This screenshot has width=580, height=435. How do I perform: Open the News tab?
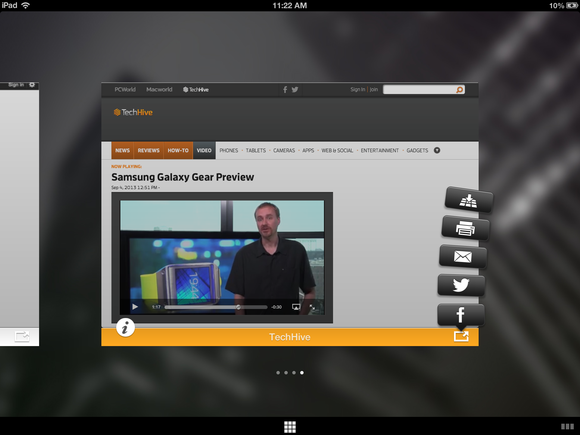coord(122,151)
